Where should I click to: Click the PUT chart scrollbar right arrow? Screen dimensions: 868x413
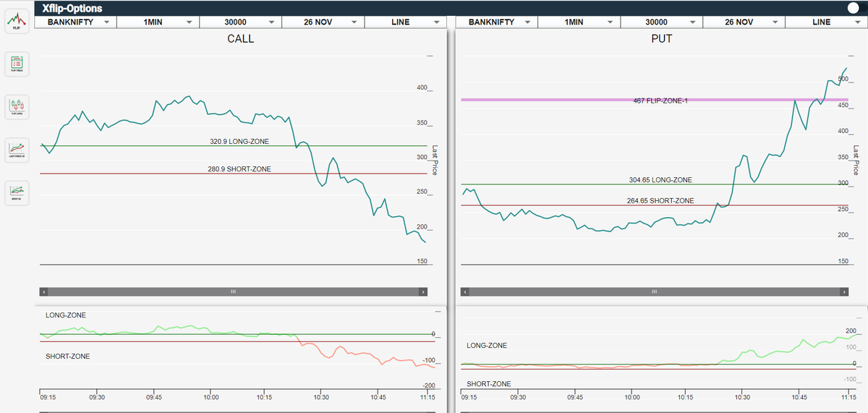844,291
